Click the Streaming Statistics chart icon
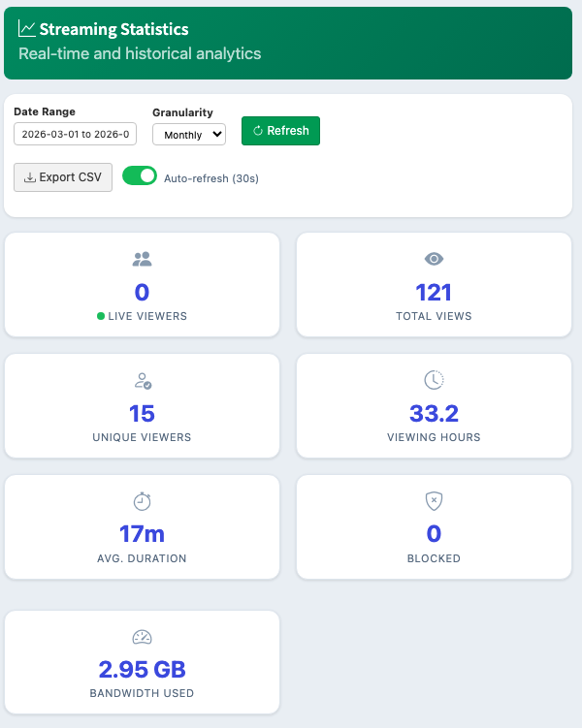This screenshot has width=582, height=728. point(26,29)
